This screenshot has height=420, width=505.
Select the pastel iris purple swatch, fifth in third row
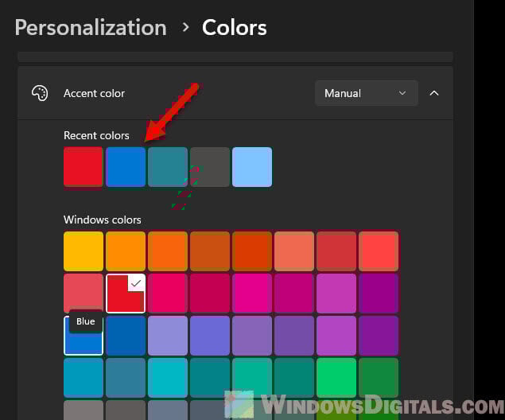252,336
